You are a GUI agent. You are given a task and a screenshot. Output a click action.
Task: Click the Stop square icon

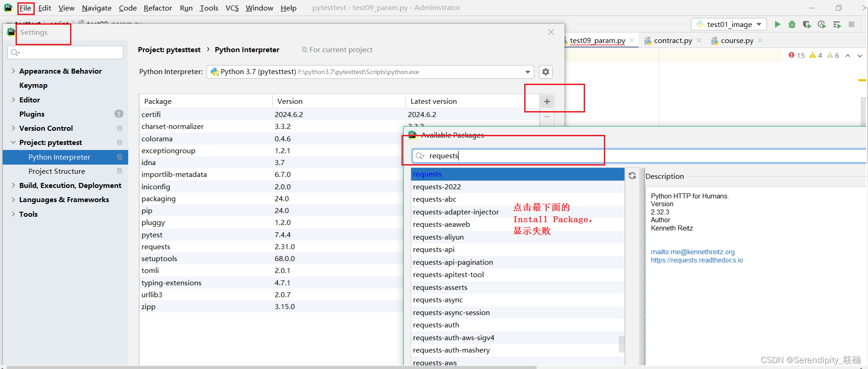pos(852,24)
